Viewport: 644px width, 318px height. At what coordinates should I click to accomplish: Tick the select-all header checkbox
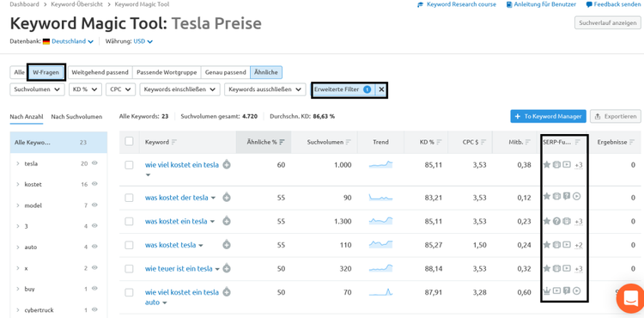click(x=129, y=142)
